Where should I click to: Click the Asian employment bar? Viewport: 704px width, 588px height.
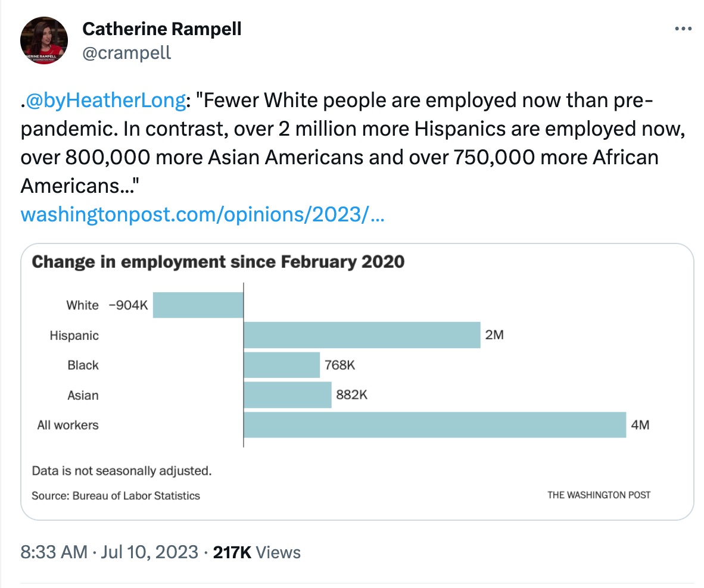click(x=287, y=395)
